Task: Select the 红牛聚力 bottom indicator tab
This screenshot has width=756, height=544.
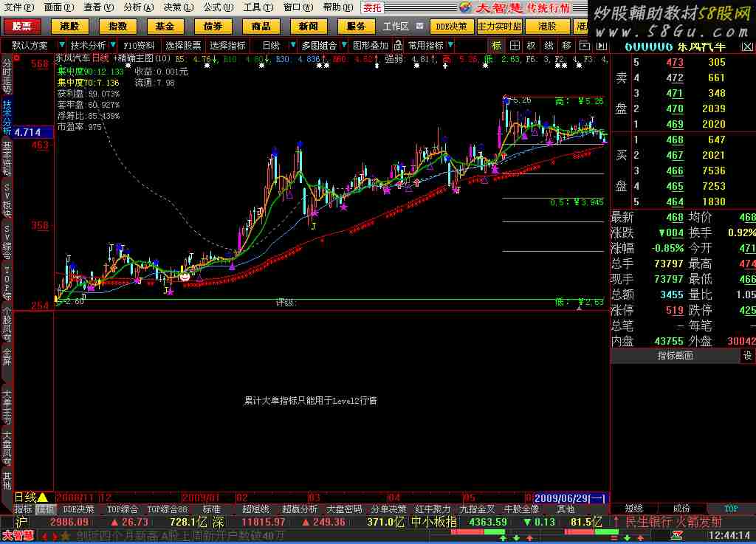Action: pos(433,509)
